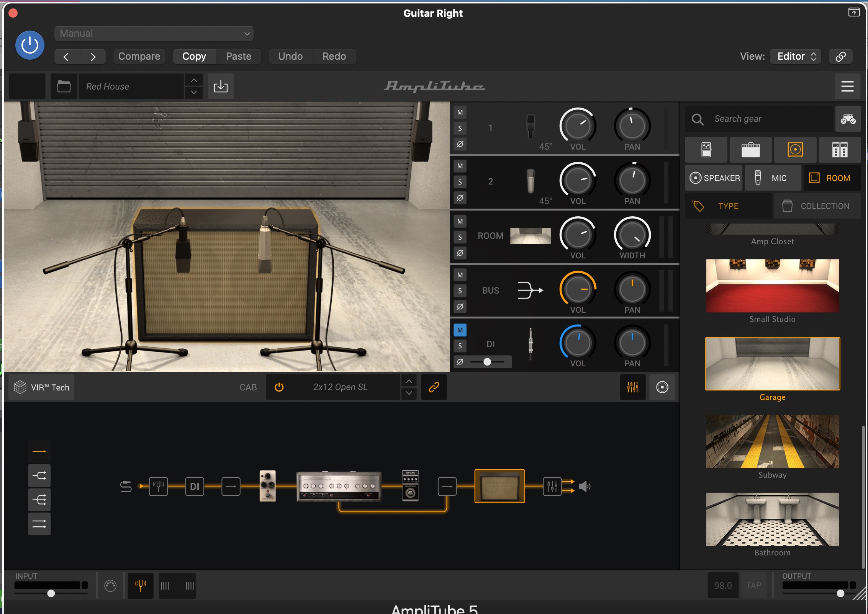Toggle the CAB power button
This screenshot has height=614, width=868.
[x=279, y=387]
